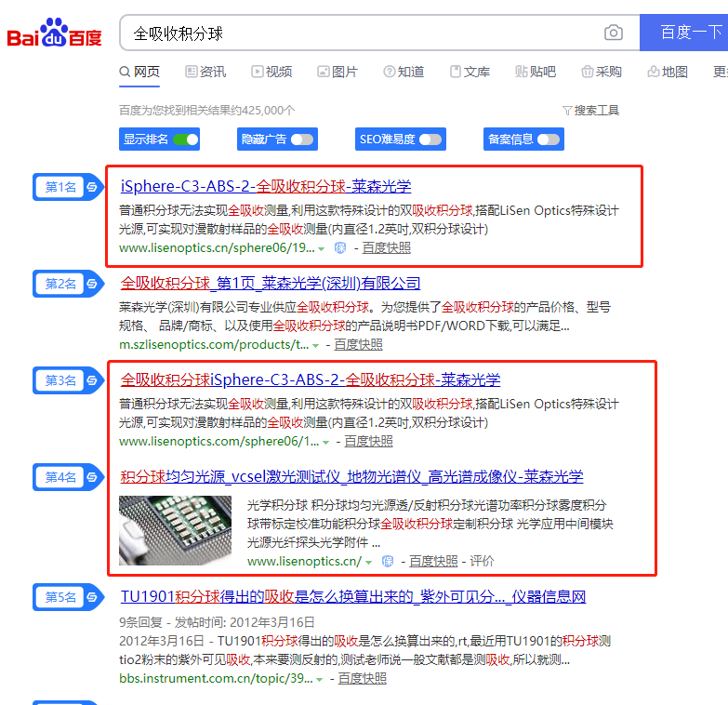Switch to the 地图 tab
The height and width of the screenshot is (705, 728).
click(x=668, y=72)
